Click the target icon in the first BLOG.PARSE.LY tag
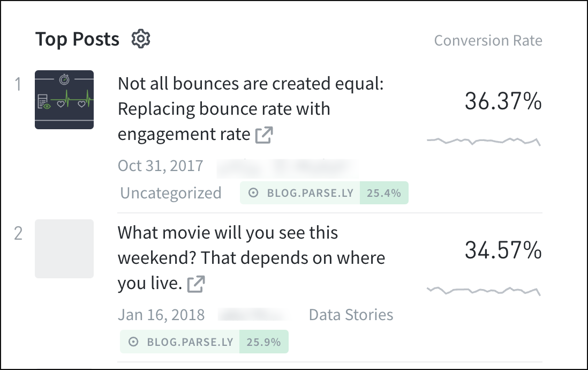 [x=253, y=193]
